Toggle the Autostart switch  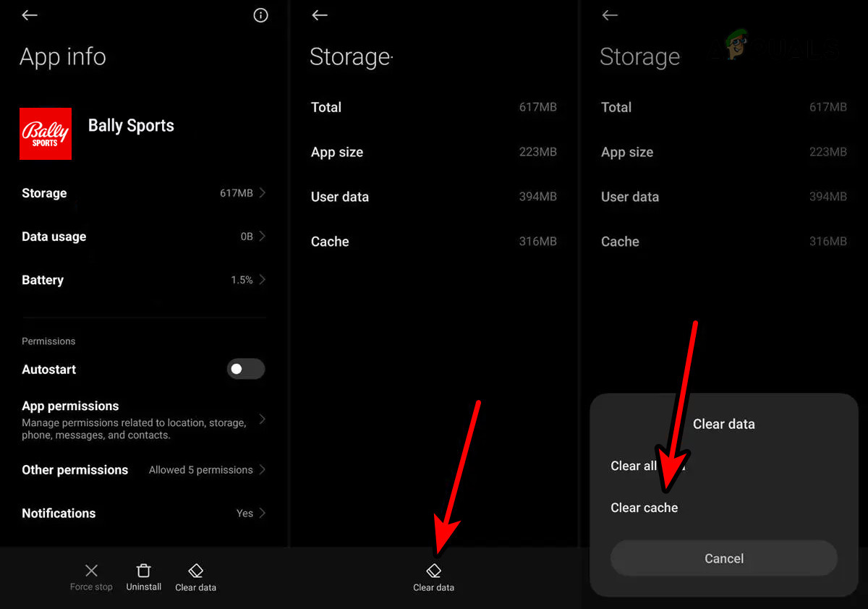tap(246, 369)
